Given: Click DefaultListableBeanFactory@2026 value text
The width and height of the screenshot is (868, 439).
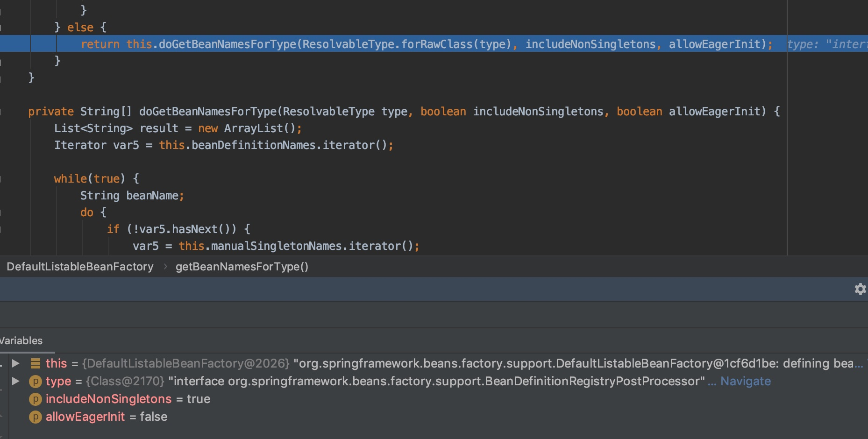Looking at the screenshot, I should (186, 363).
